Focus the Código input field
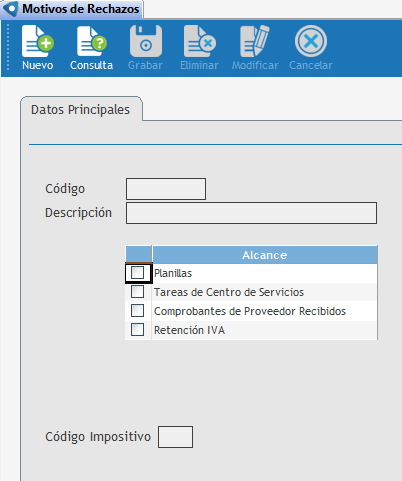Image resolution: width=402 pixels, height=481 pixels. 166,189
